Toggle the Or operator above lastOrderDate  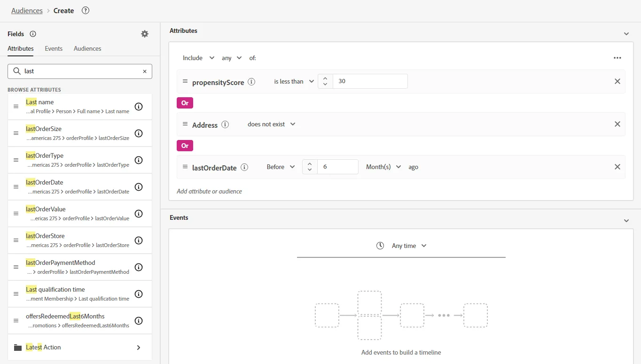[x=185, y=146]
